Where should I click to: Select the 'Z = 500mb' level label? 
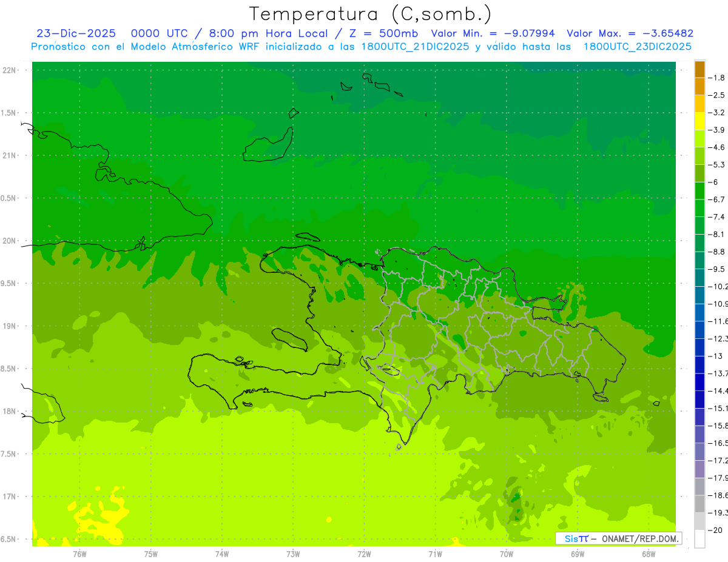(x=380, y=34)
